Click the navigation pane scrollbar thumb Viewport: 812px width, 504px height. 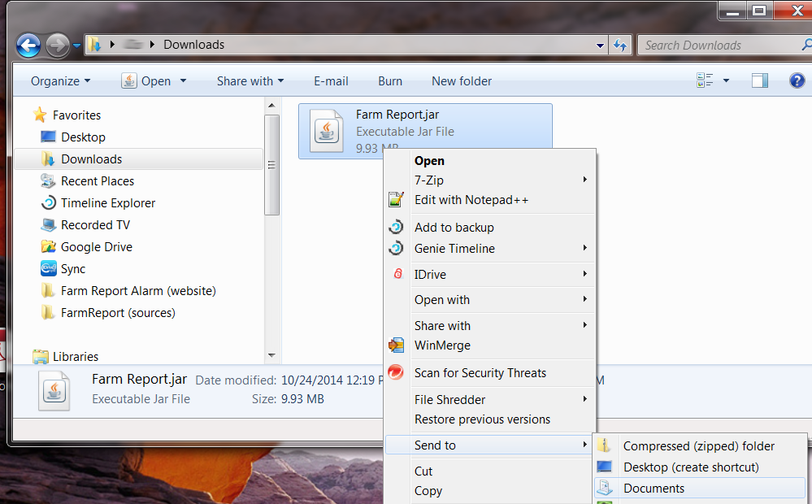pos(271,165)
